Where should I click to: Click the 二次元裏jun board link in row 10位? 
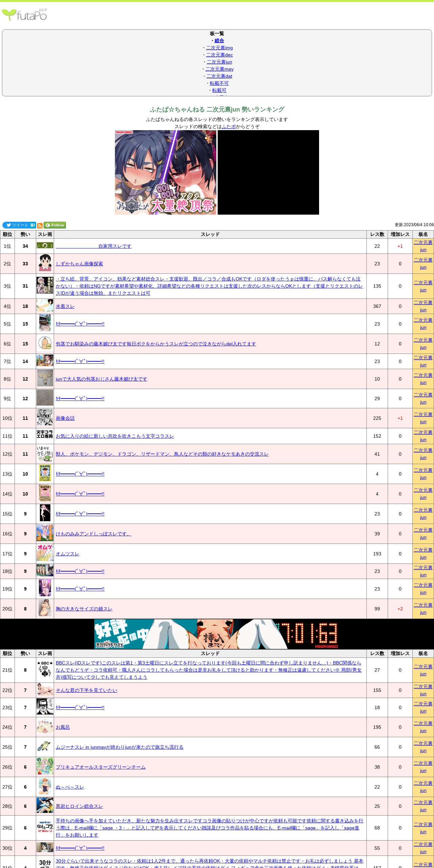423,418
